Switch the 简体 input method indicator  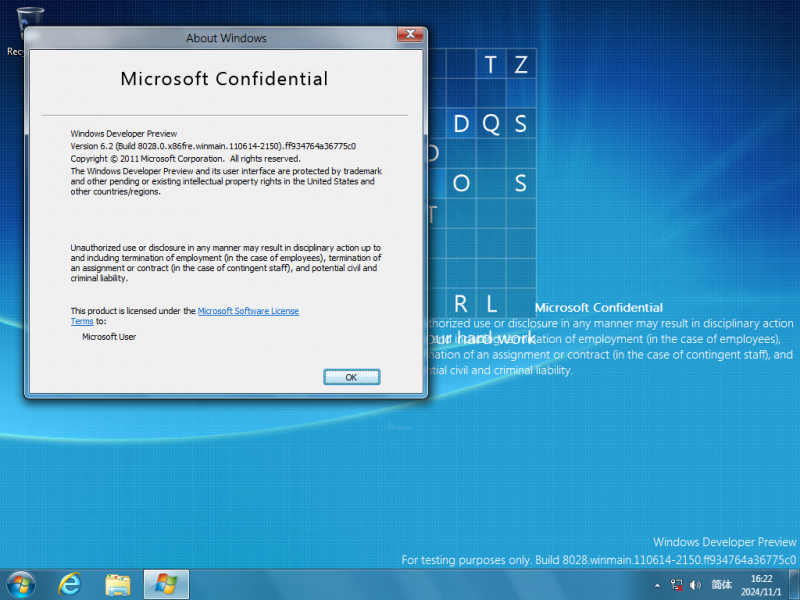coord(721,585)
